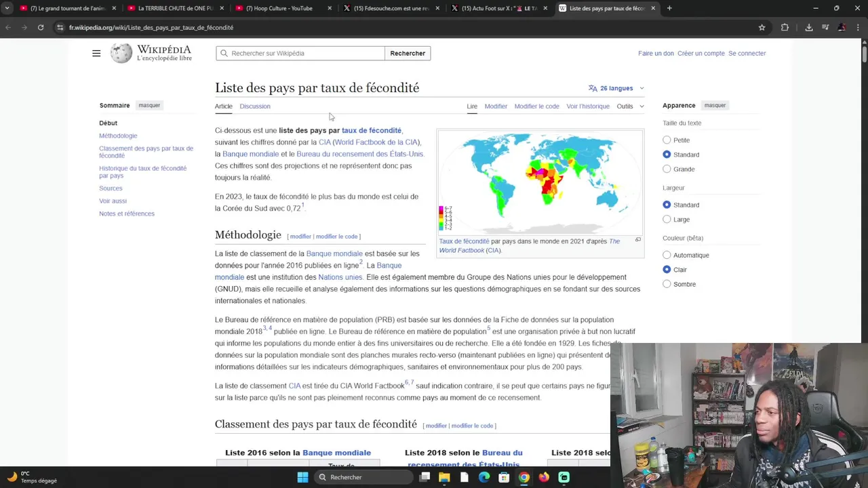Reload the page in Chrome
The image size is (868, 488).
(41, 27)
